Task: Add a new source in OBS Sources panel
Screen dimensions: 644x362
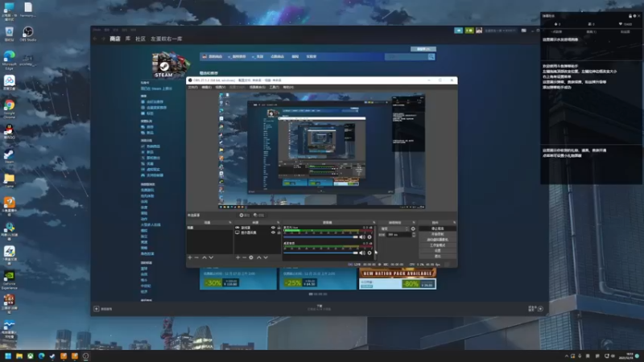Action: tap(237, 257)
